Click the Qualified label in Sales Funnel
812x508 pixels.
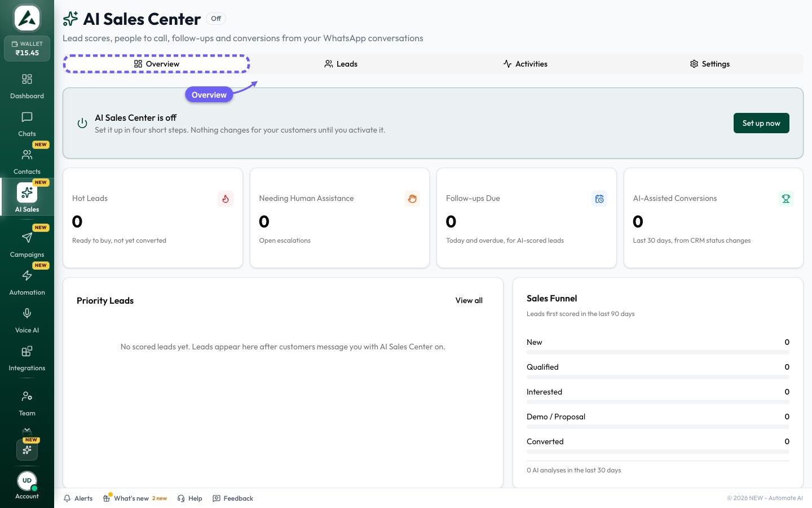(x=542, y=367)
